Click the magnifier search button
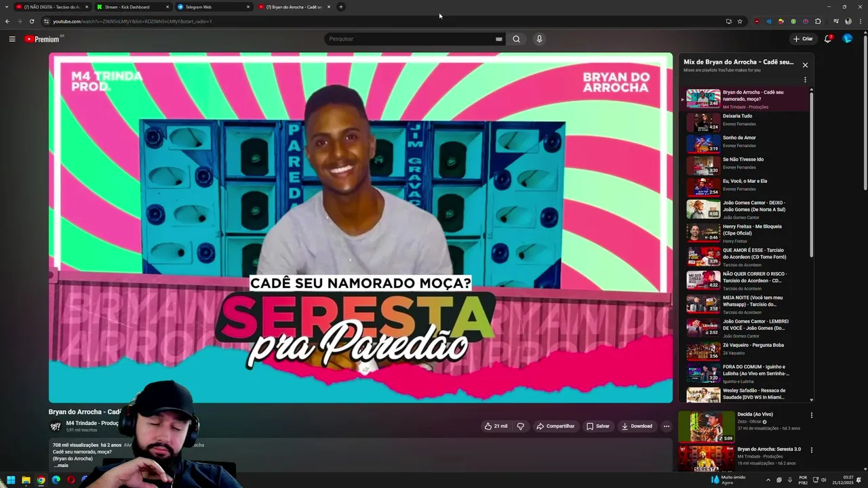Image resolution: width=868 pixels, height=488 pixels. coord(517,39)
